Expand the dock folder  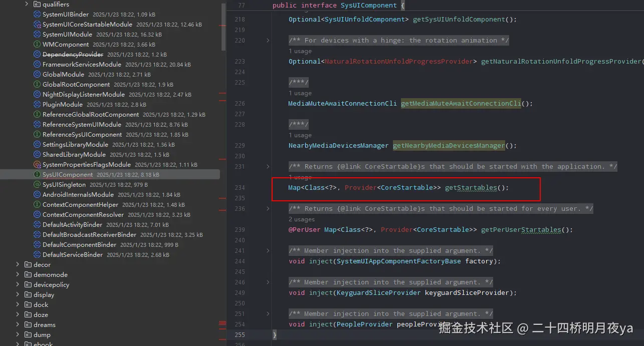tap(18, 304)
